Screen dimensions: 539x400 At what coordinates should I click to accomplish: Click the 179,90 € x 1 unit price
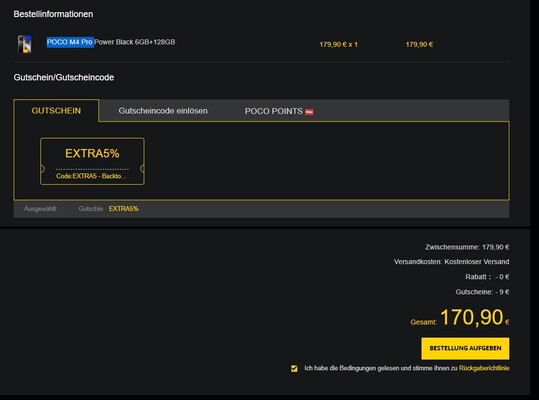339,44
